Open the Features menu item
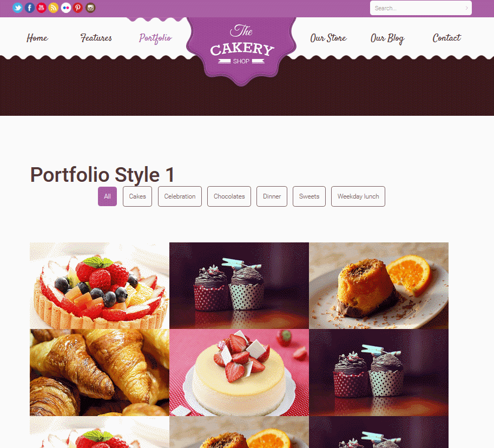The height and width of the screenshot is (448, 494). [96, 38]
